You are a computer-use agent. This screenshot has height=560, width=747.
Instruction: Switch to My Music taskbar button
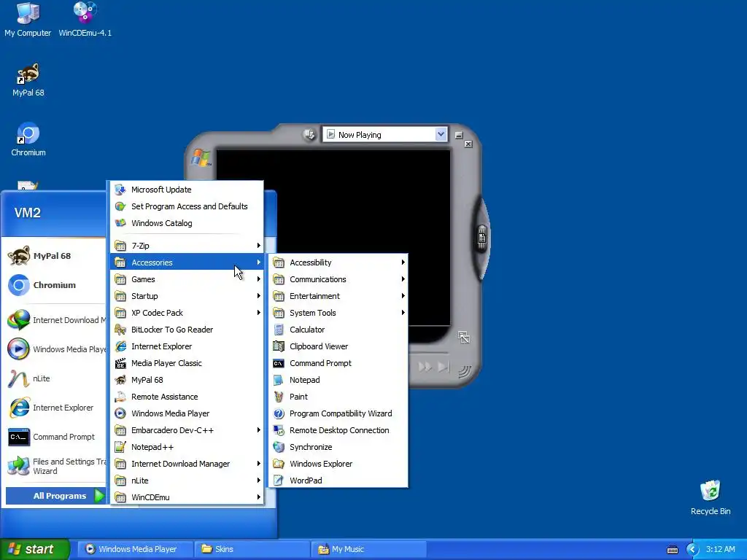tap(368, 549)
